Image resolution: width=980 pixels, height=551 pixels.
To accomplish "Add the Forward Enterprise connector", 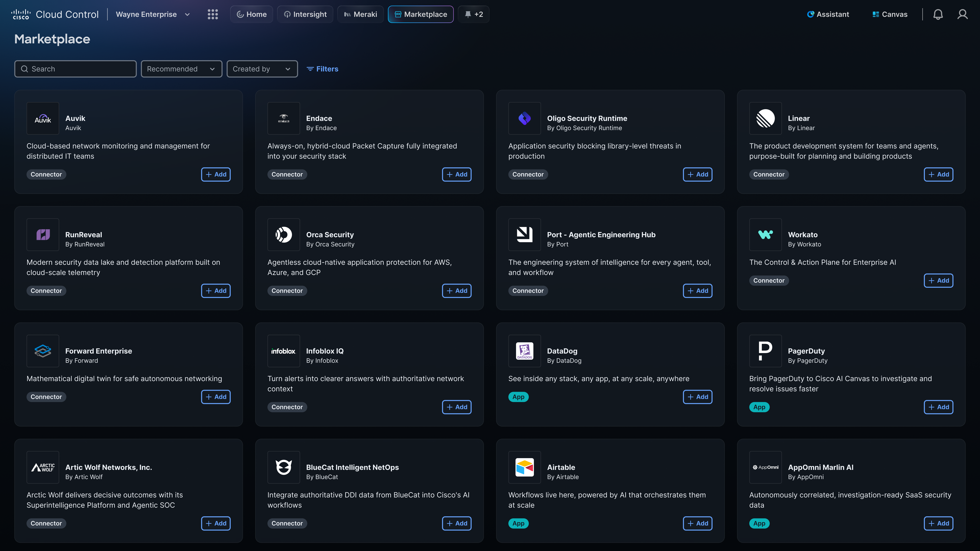I will [x=216, y=397].
